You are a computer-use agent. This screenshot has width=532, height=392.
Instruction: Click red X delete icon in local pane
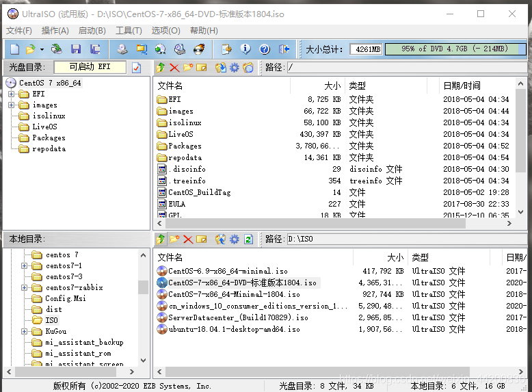(188, 239)
